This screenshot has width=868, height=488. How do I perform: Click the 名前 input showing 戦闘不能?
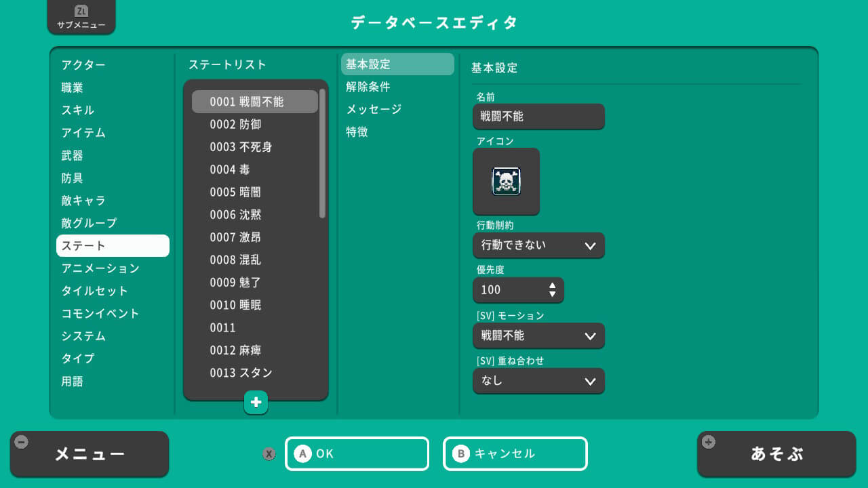tap(538, 117)
